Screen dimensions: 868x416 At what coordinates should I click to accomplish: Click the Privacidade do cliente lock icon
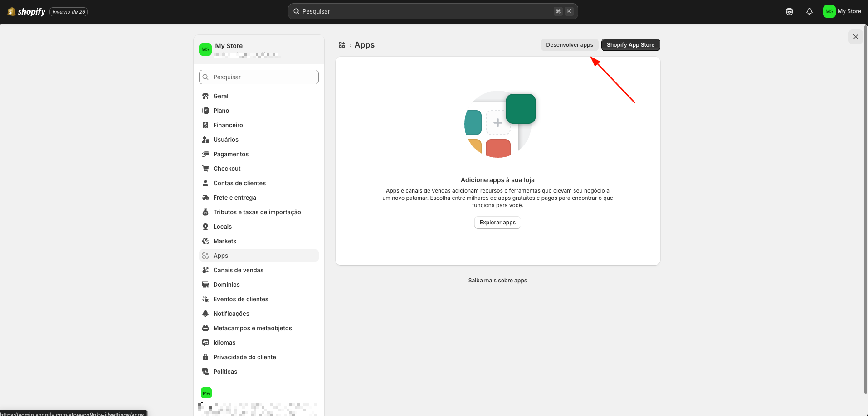tap(205, 357)
